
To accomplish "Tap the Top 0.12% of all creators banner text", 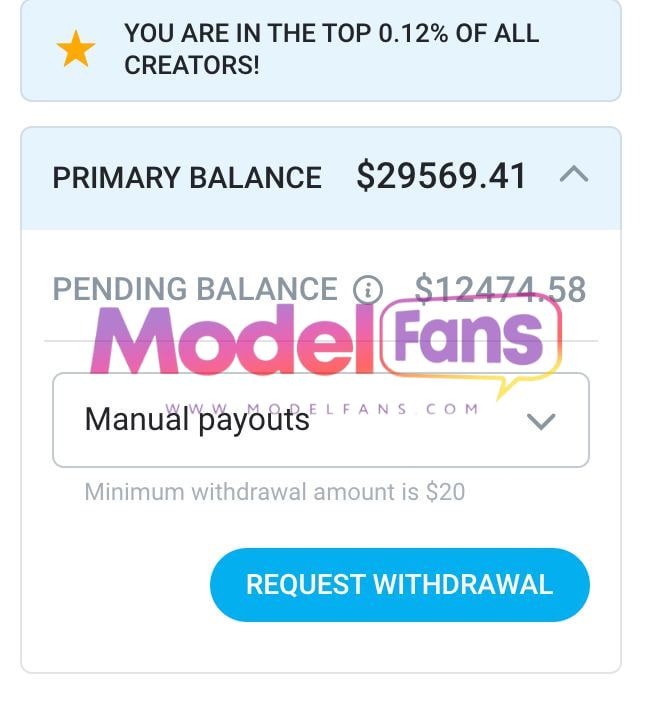I will pyautogui.click(x=331, y=49).
